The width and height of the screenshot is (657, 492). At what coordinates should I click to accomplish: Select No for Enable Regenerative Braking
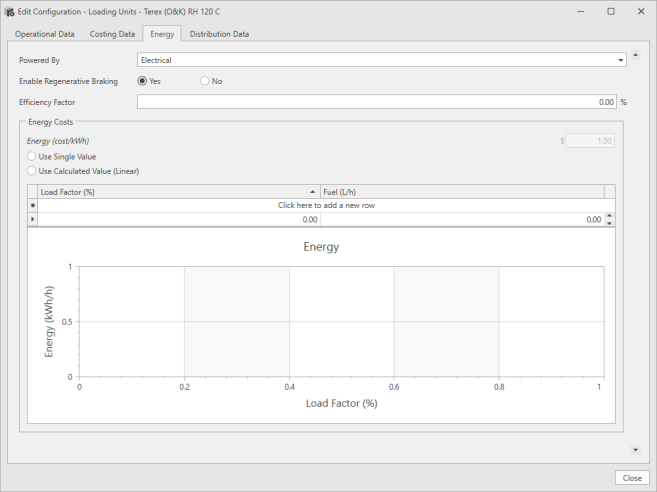[205, 81]
